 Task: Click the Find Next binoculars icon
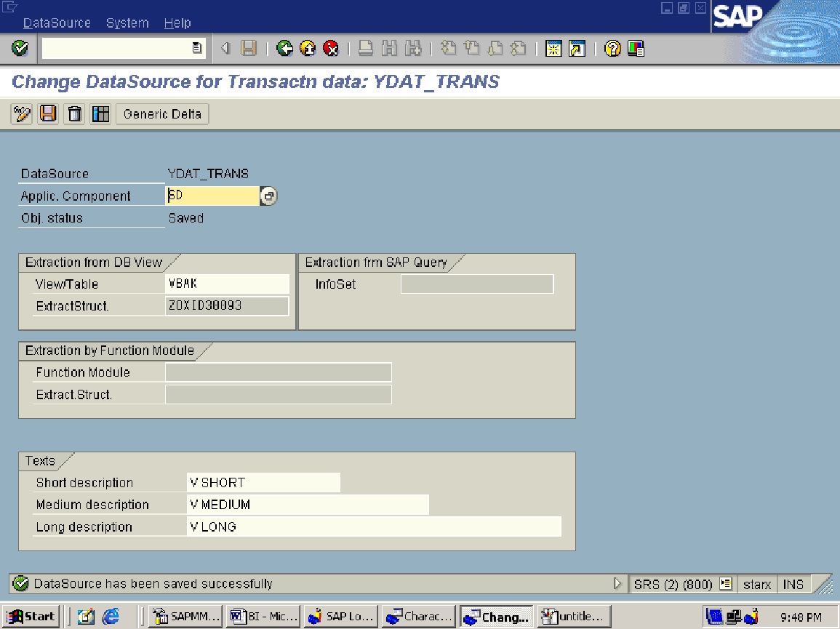point(413,48)
